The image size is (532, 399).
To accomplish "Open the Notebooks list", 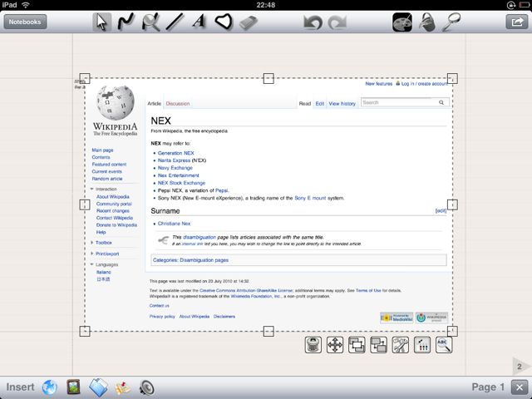I will (x=25, y=22).
